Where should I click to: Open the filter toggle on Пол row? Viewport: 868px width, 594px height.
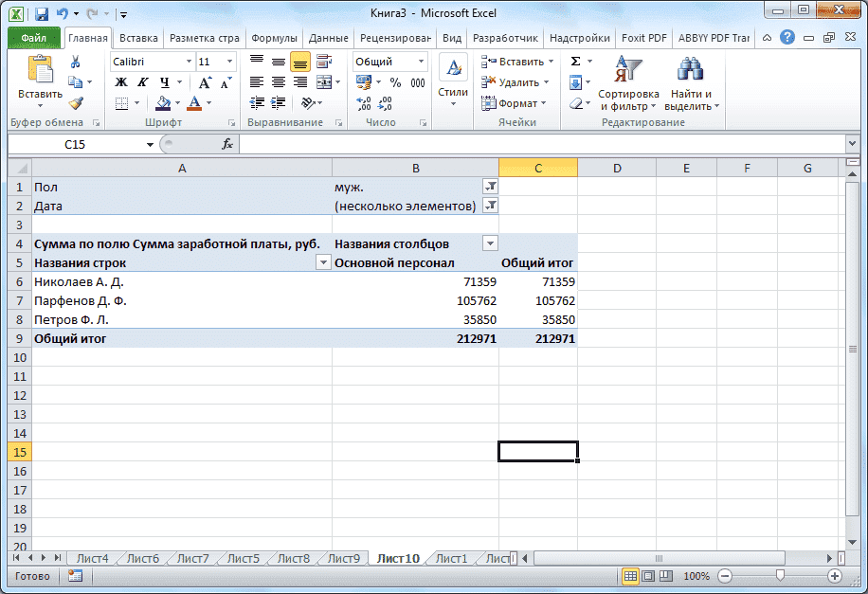click(x=491, y=187)
